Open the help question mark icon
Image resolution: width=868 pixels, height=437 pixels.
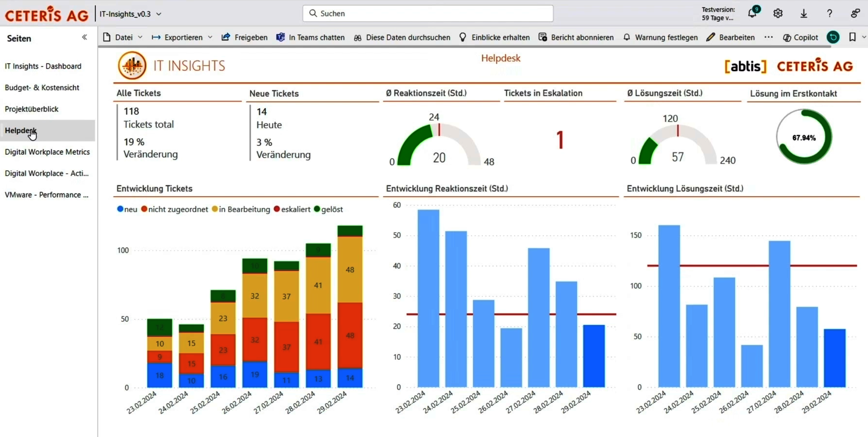(x=829, y=14)
